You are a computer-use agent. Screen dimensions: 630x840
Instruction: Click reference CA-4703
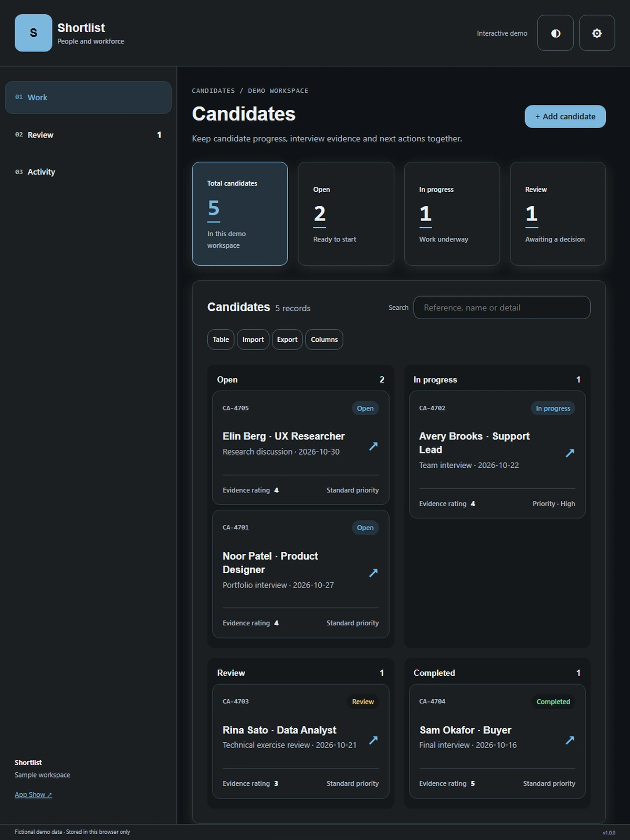pos(236,701)
